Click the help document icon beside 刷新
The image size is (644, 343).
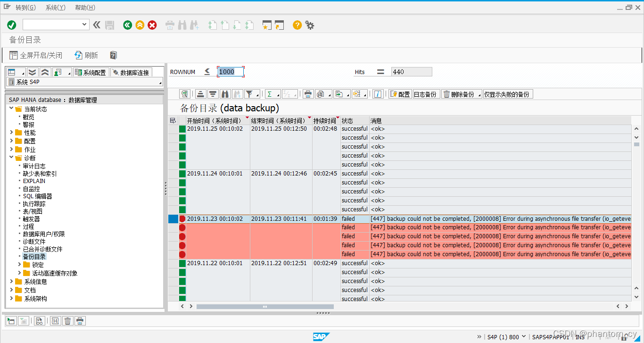tap(113, 55)
